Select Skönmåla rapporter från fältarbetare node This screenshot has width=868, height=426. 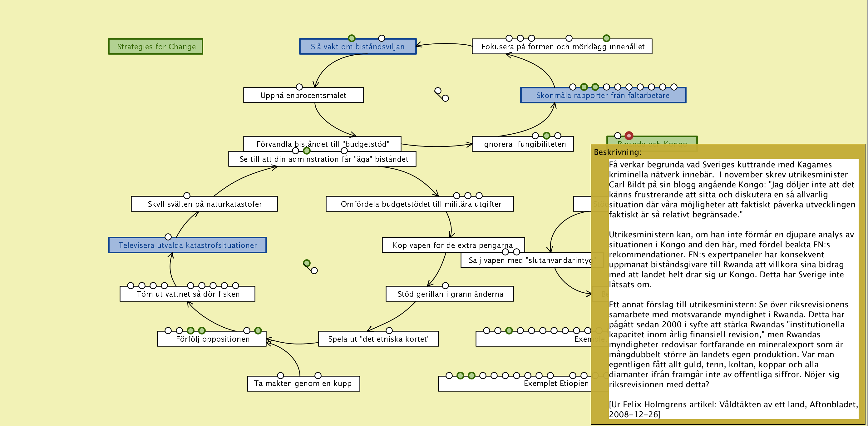coord(603,95)
